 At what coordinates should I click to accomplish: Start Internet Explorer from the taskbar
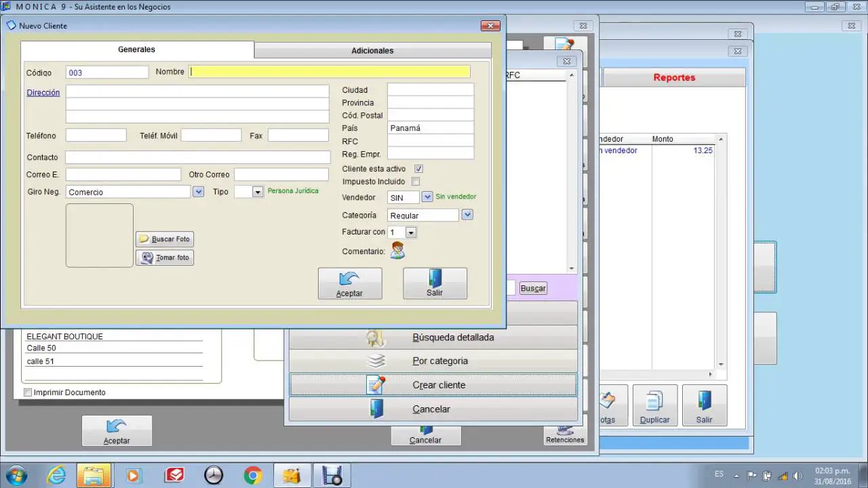click(x=56, y=475)
